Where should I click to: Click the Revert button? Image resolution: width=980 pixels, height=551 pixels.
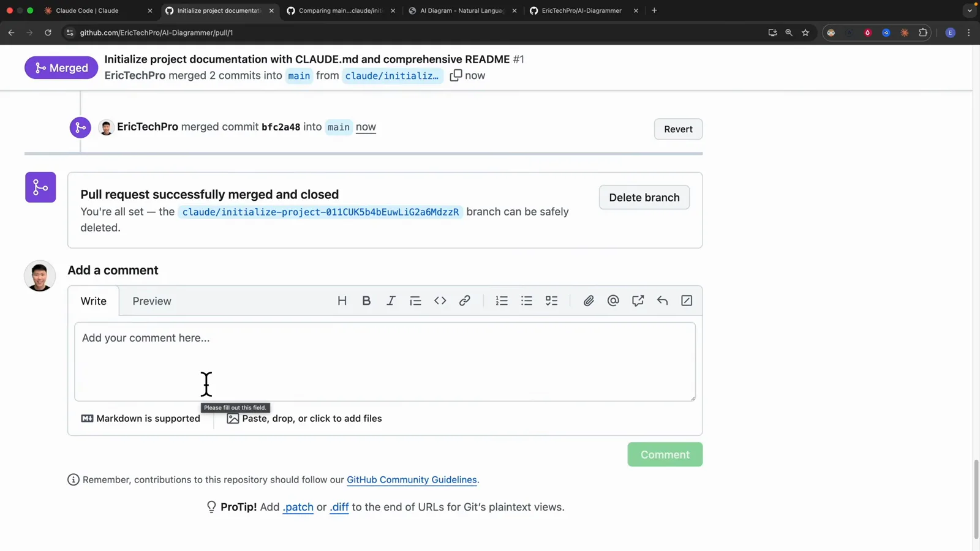pyautogui.click(x=678, y=129)
